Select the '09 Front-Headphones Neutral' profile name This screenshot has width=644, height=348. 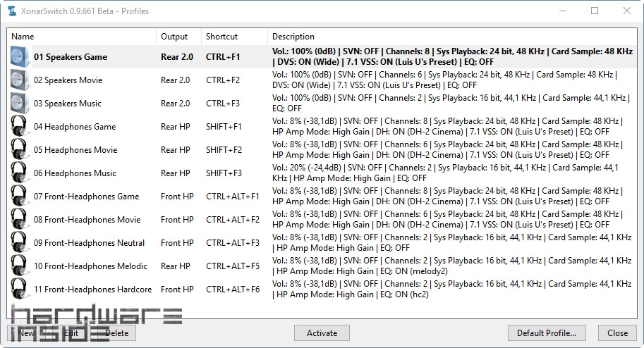89,243
